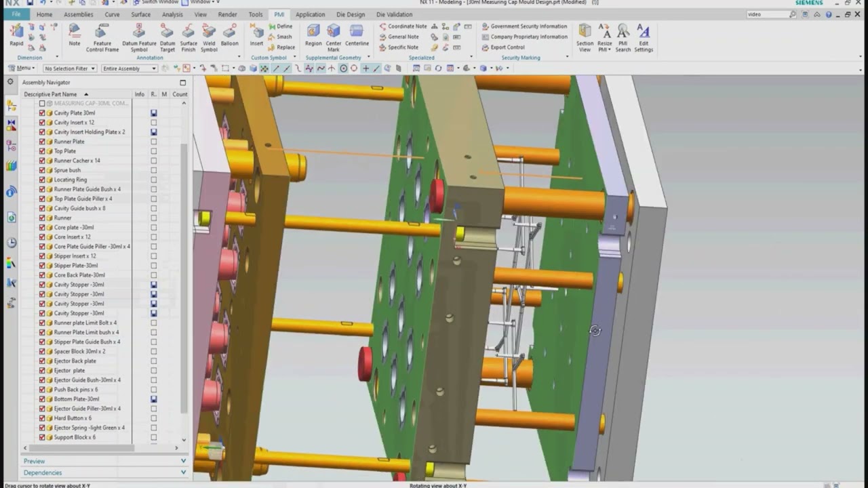Create a Region supplemental geometry
The width and height of the screenshot is (868, 488).
coord(313,35)
